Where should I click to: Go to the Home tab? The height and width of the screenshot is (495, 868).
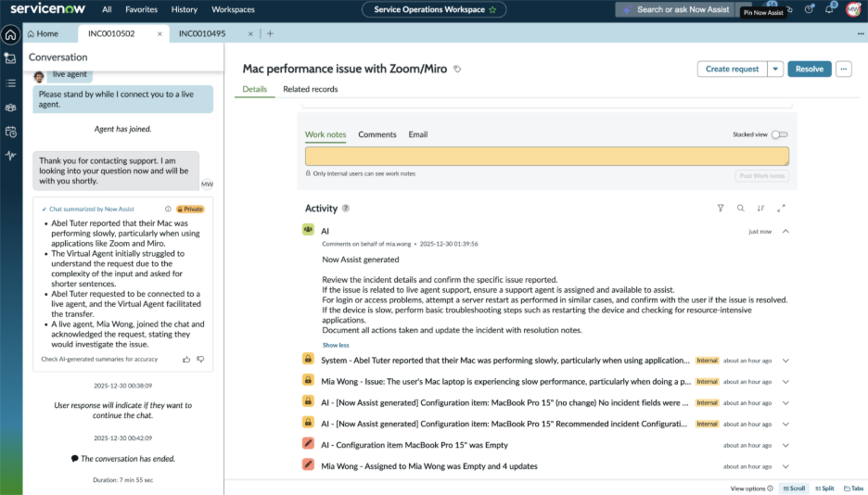coord(44,33)
